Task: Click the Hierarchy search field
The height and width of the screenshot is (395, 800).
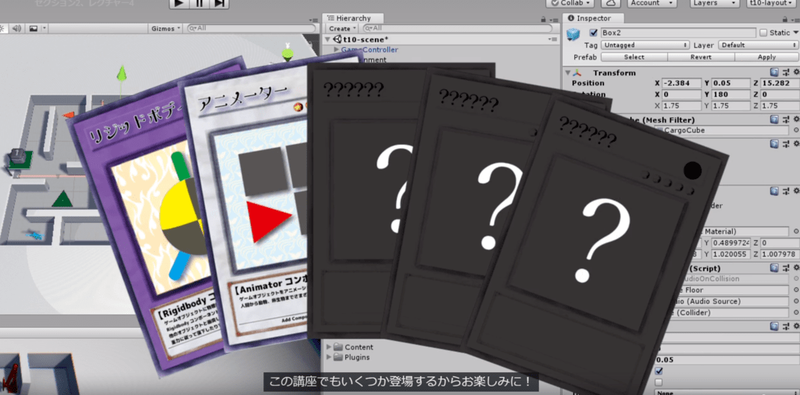Action: (x=457, y=29)
